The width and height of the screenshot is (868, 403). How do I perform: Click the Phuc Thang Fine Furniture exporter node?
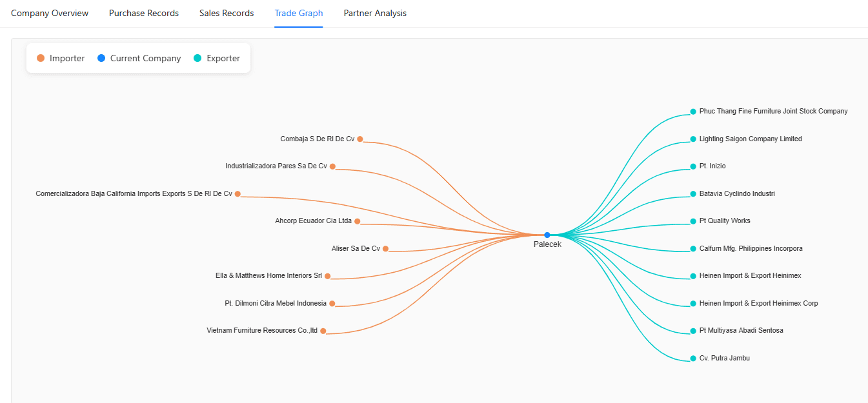(x=693, y=112)
